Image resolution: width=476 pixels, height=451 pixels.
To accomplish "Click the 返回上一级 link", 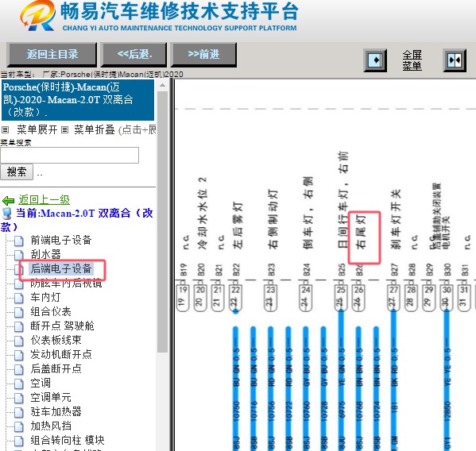I will pos(44,199).
